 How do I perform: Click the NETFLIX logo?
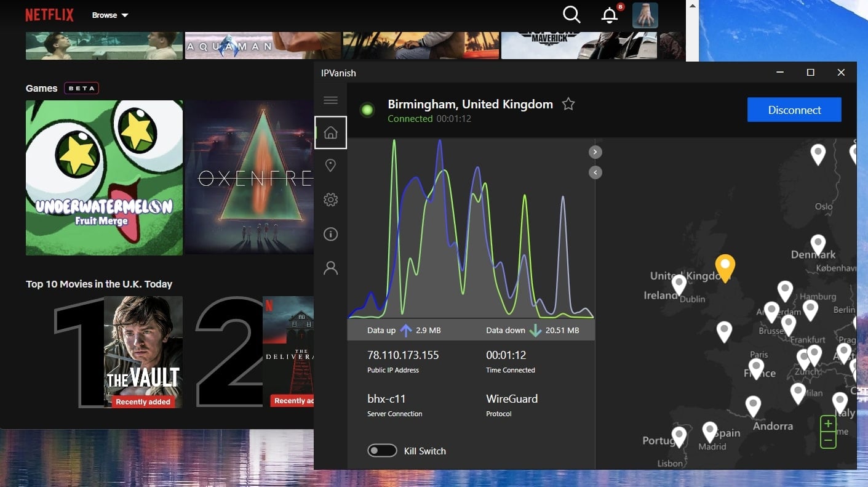[x=49, y=15]
